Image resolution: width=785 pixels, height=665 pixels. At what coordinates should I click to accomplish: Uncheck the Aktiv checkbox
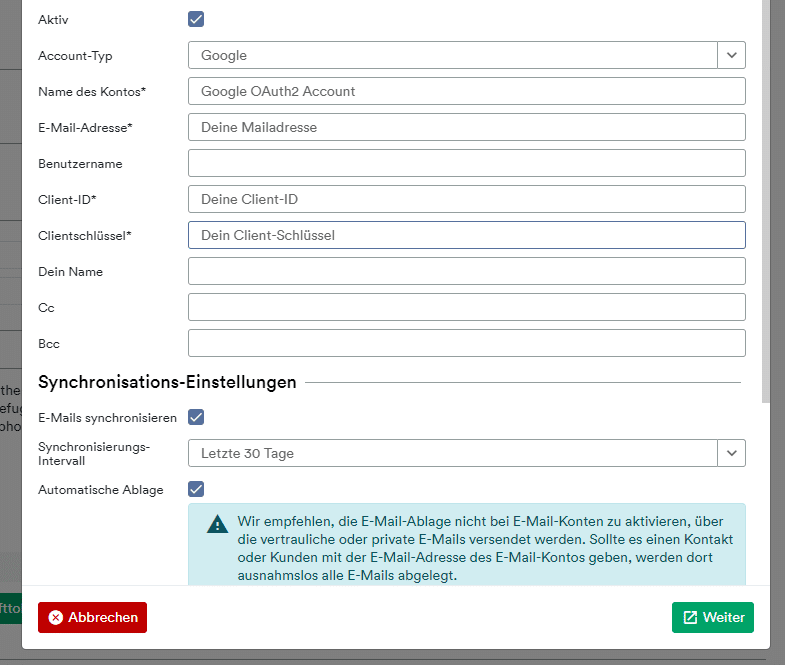click(x=196, y=19)
